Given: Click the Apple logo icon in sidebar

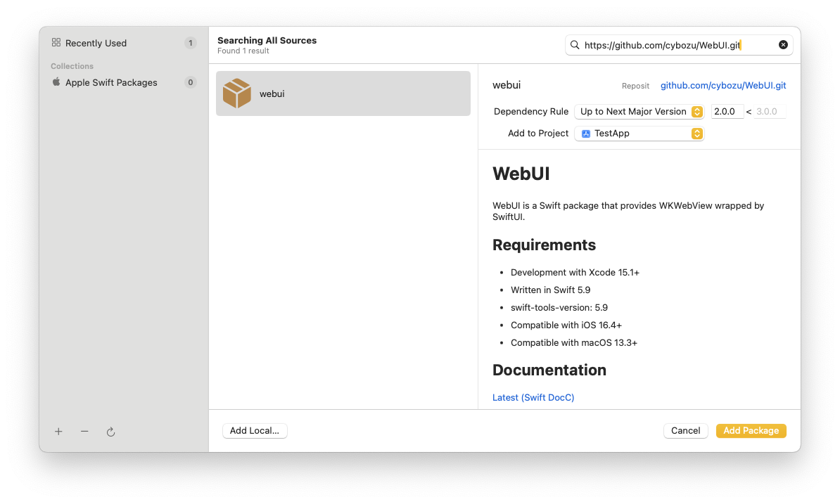Looking at the screenshot, I should pos(56,82).
